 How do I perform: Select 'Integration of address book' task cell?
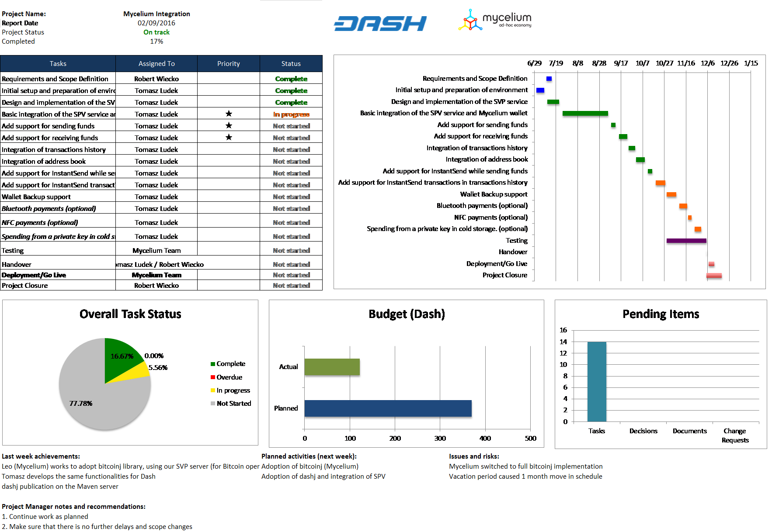click(x=58, y=161)
